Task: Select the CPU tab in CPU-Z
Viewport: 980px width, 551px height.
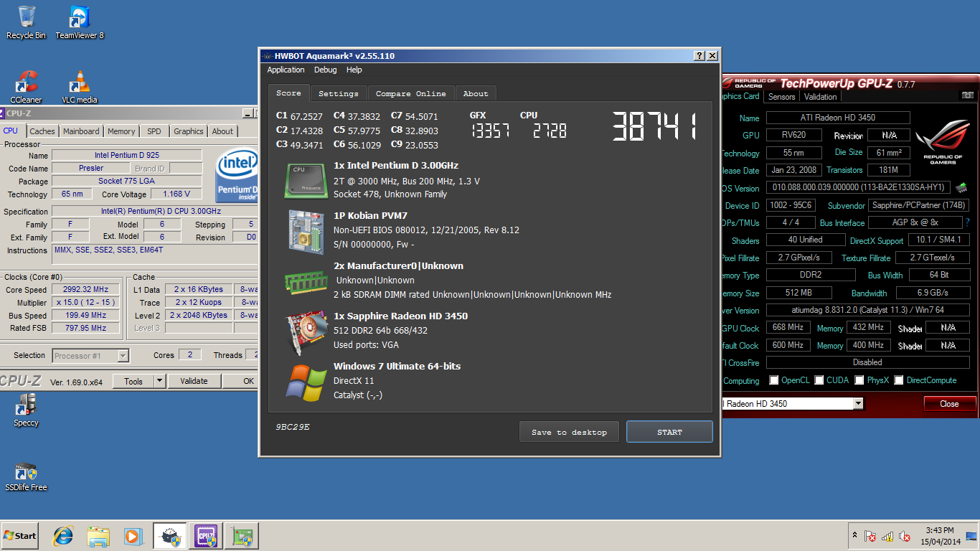Action: 11,131
